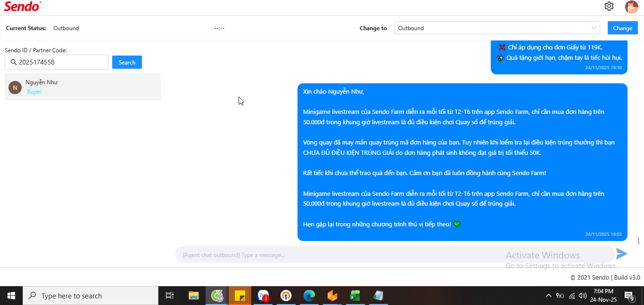Open the Windows Start menu
Viewport: 644px width, 305px height.
[x=11, y=296]
